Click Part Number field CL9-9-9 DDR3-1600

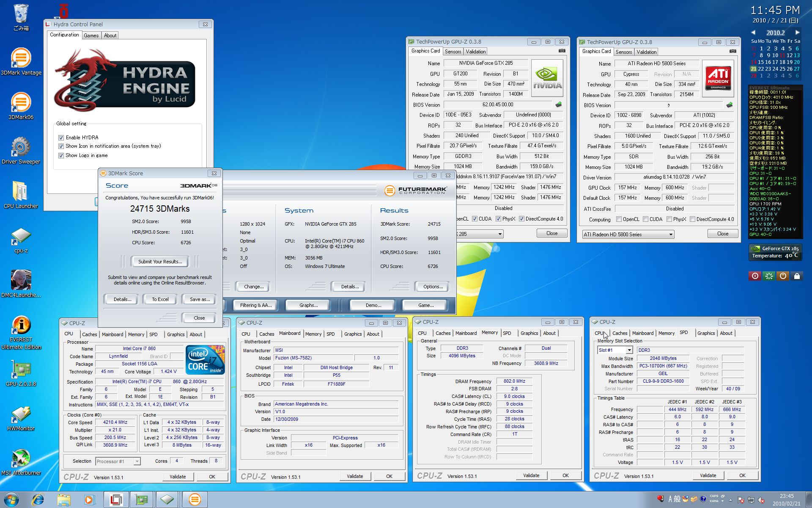pyautogui.click(x=663, y=381)
